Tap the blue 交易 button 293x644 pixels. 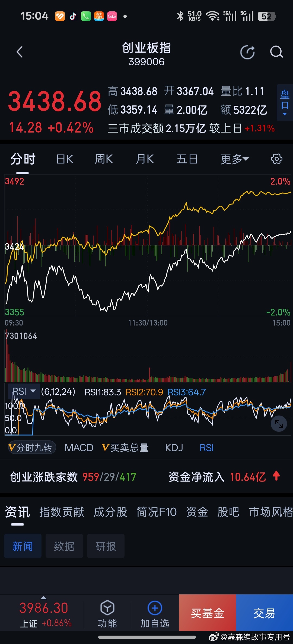pos(265,613)
